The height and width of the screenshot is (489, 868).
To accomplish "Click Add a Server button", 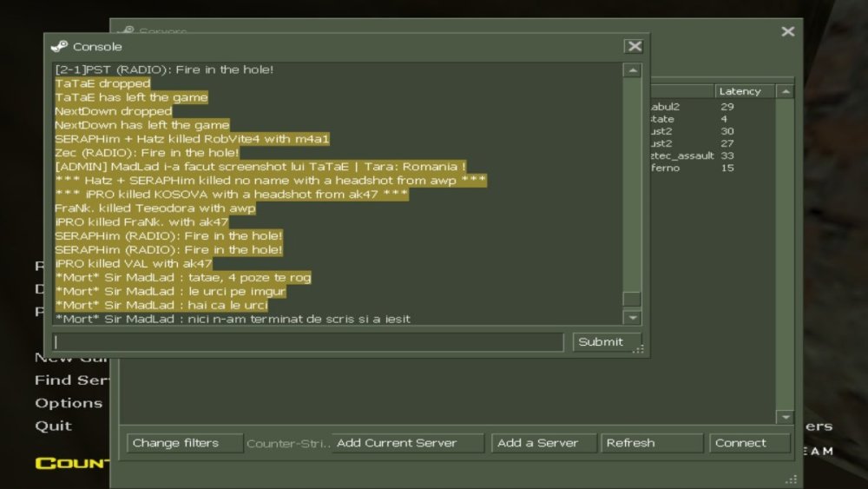I will pos(543,443).
